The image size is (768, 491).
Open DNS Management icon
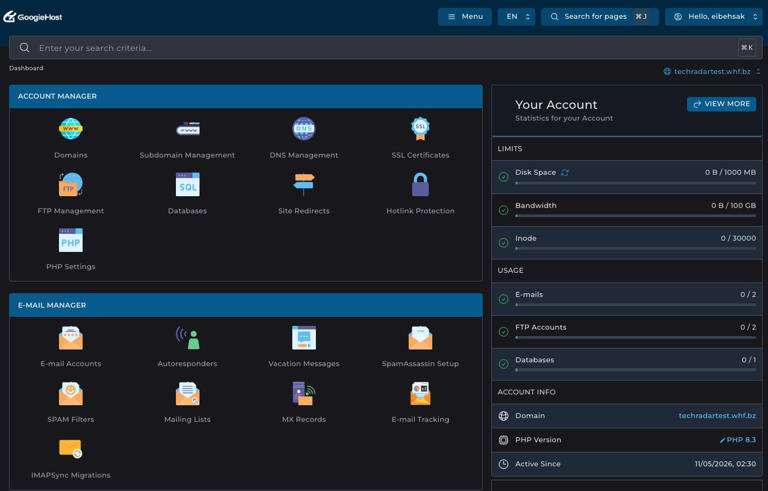(304, 129)
